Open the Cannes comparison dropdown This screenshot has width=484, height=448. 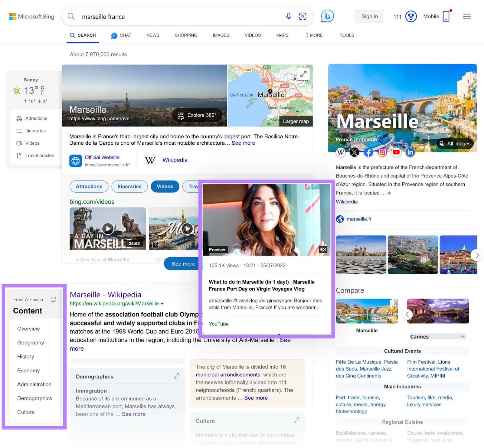[437, 336]
